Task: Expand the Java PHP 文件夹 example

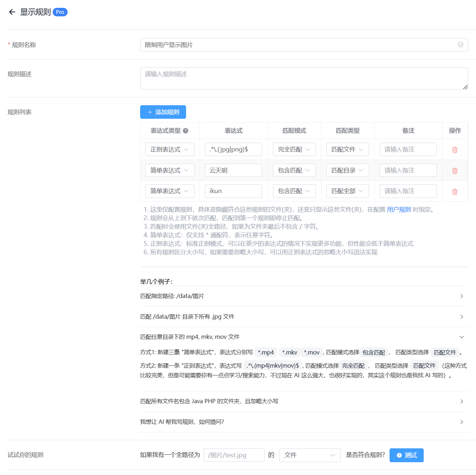Action: [x=304, y=401]
